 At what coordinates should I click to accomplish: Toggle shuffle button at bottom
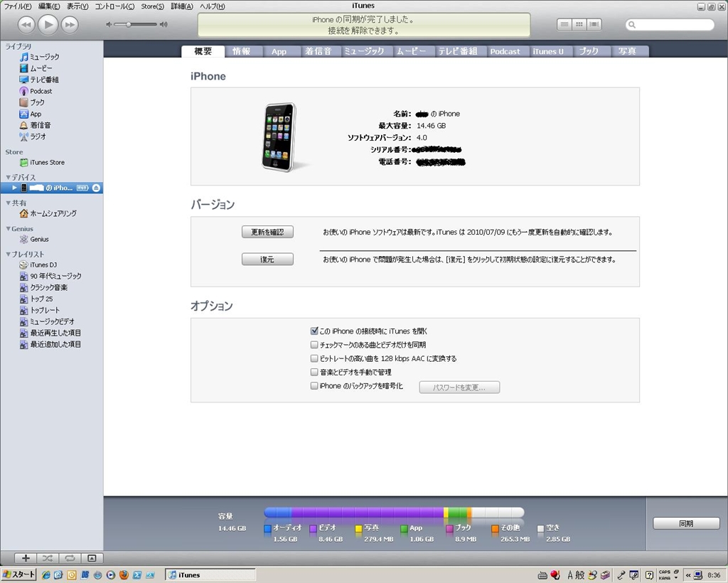[48, 558]
